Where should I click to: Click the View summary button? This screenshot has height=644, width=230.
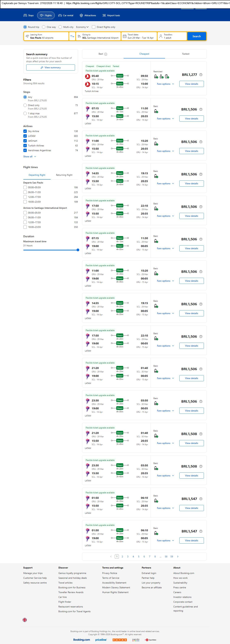pos(51,67)
